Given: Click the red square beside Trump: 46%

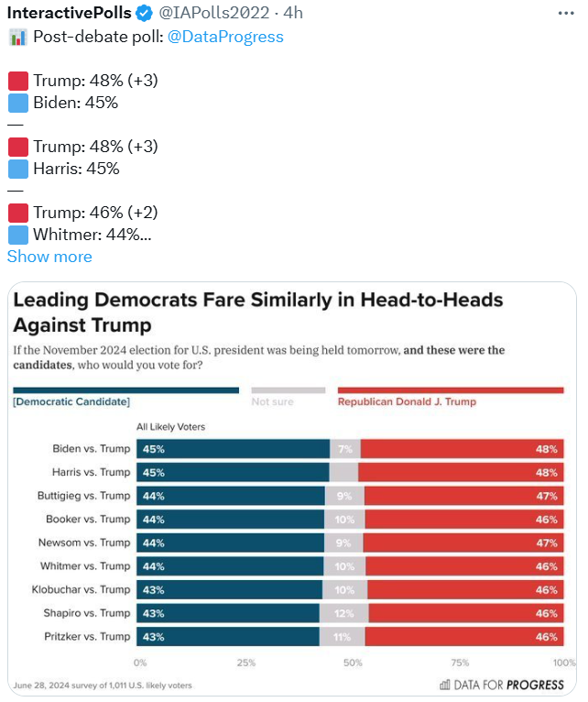Looking at the screenshot, I should 17,213.
